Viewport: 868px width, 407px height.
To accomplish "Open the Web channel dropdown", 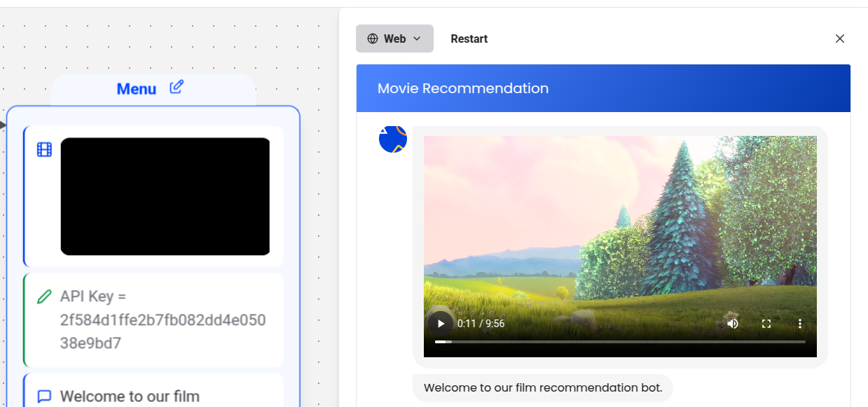I will (x=394, y=39).
